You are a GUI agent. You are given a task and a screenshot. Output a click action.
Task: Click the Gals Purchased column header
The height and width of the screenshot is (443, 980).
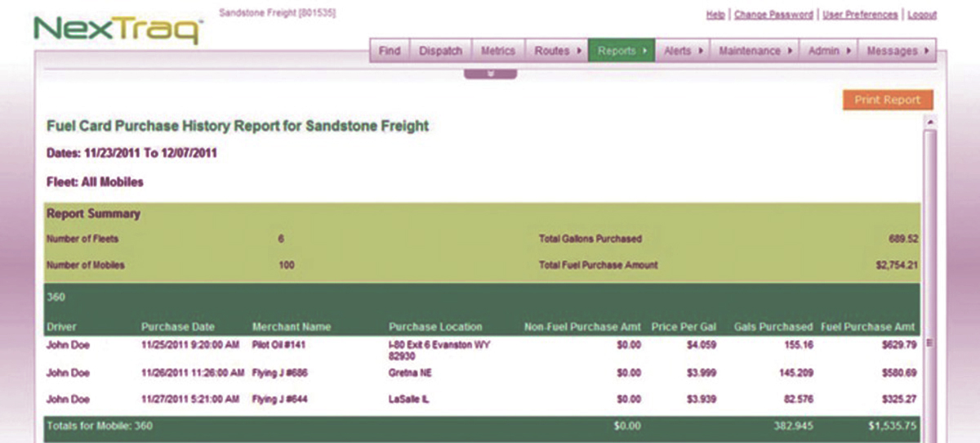point(773,327)
